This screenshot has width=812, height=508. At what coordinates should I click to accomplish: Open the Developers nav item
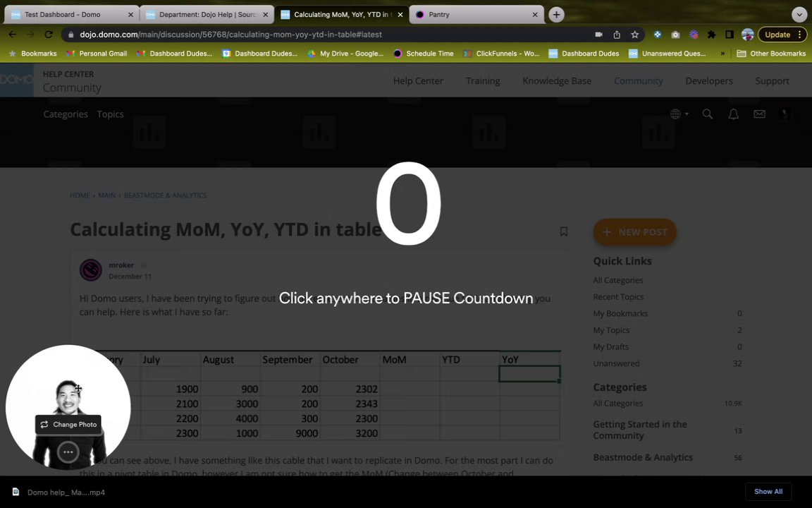pyautogui.click(x=709, y=81)
